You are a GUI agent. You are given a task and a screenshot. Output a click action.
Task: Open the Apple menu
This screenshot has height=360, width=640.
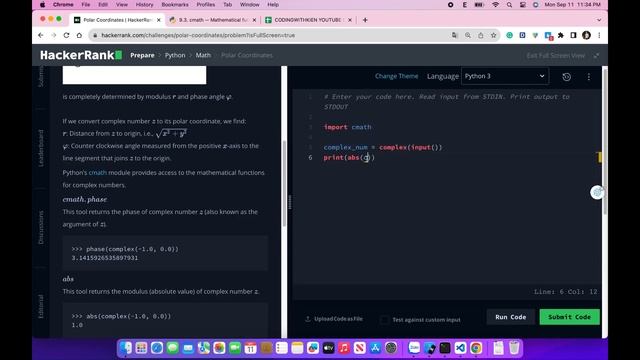(42, 5)
